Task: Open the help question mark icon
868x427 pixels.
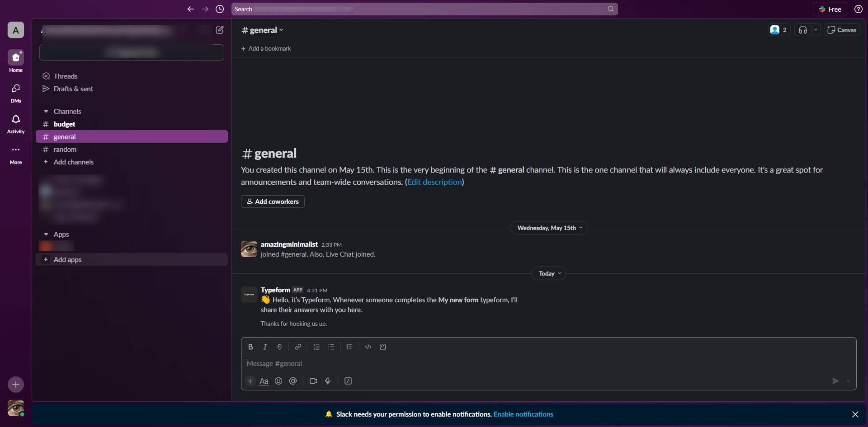Action: click(858, 9)
